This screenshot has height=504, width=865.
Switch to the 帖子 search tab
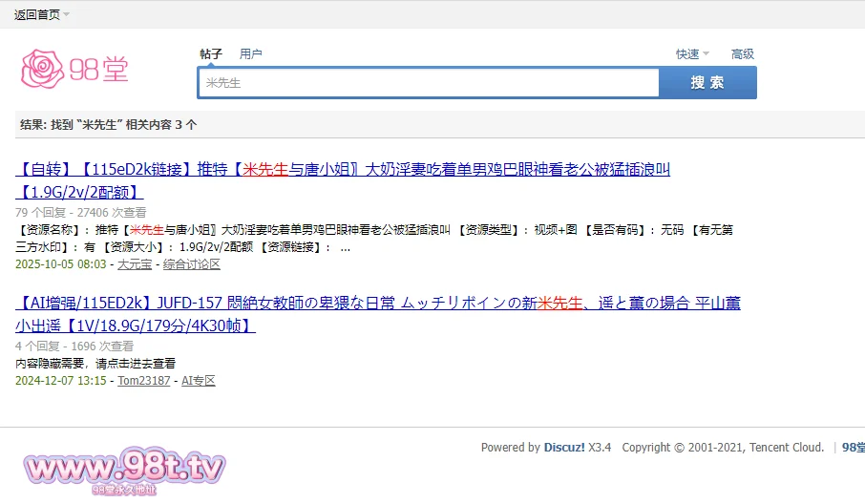click(211, 54)
